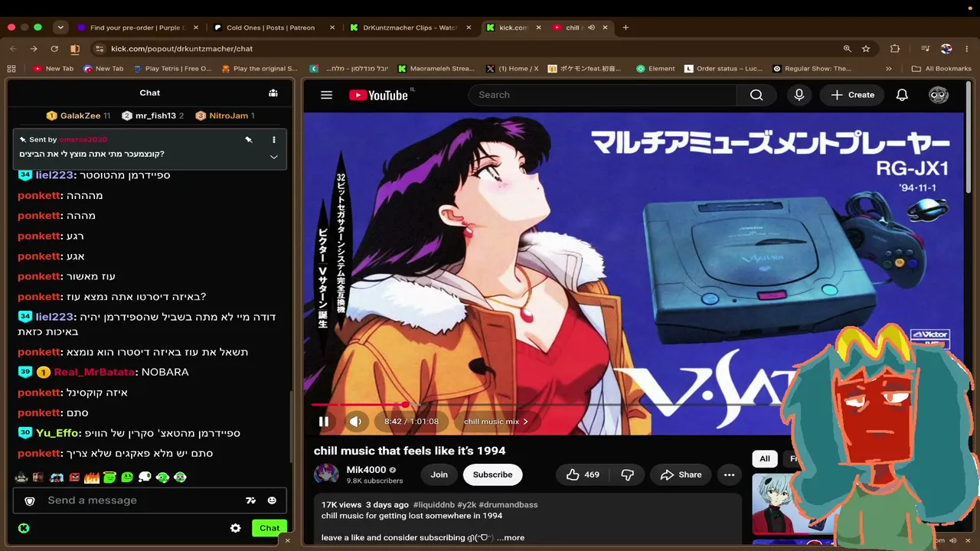The width and height of the screenshot is (980, 551).
Task: Subscribe to Mik4000
Action: pos(492,474)
